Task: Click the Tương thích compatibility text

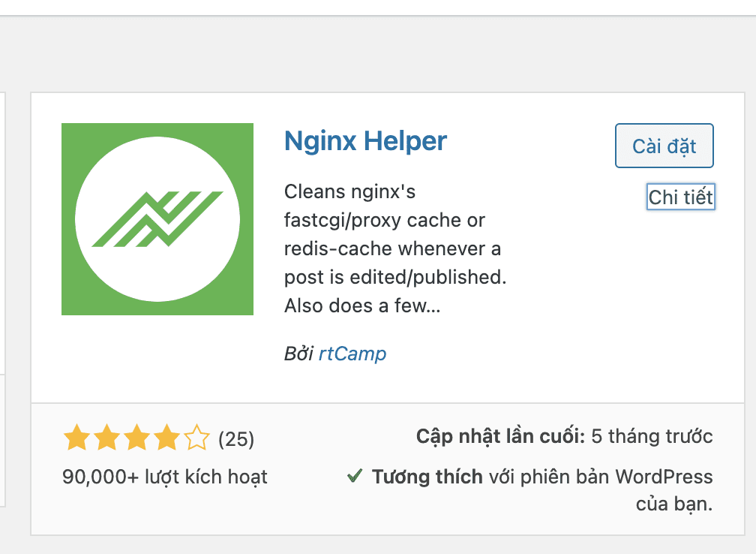Action: coord(424,476)
